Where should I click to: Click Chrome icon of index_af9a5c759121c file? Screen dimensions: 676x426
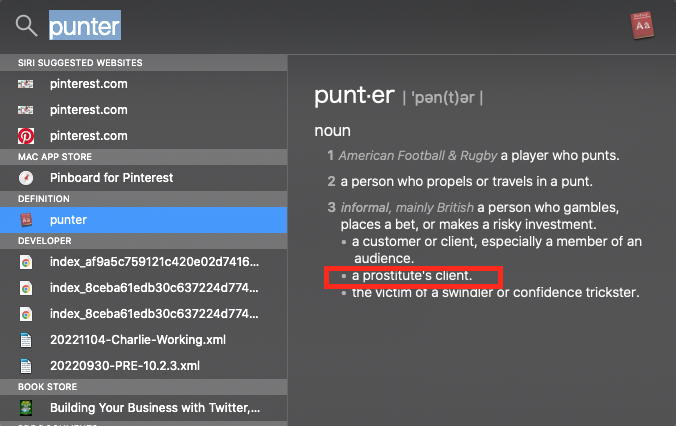(x=26, y=262)
